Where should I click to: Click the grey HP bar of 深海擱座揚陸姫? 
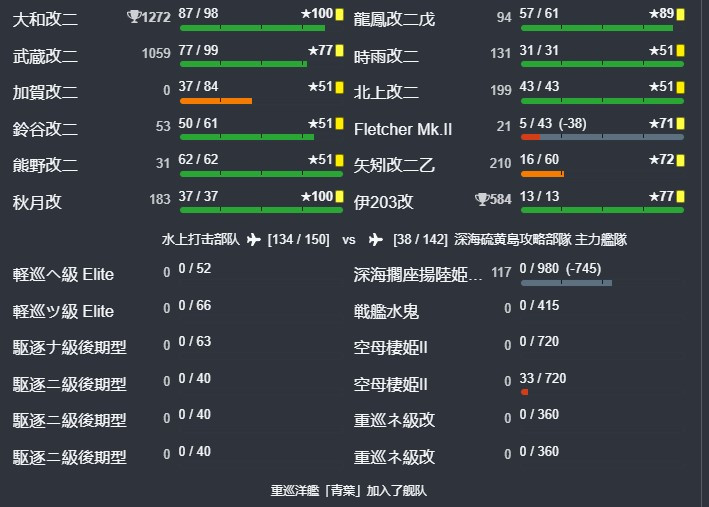coord(566,283)
